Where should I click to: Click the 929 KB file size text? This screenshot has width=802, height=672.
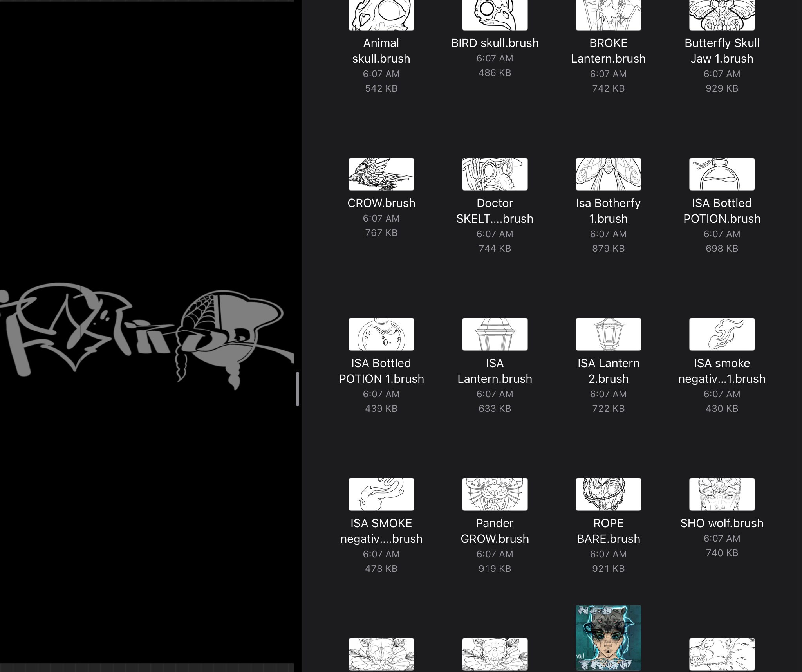tap(722, 88)
